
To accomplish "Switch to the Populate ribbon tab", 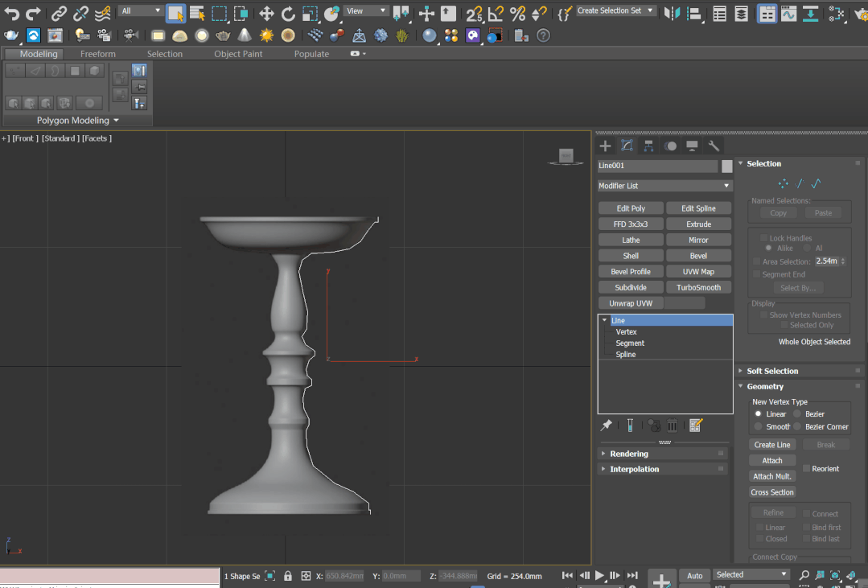I will tap(311, 54).
